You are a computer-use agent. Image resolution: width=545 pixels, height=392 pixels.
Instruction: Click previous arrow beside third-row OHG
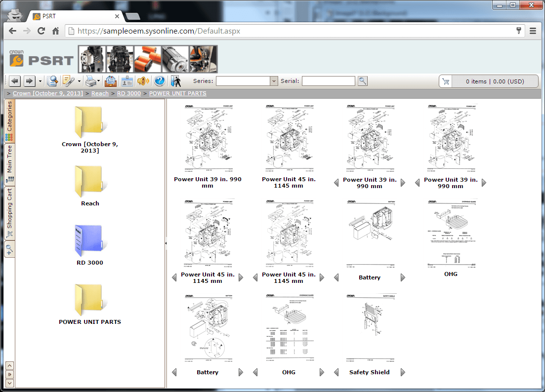255,372
